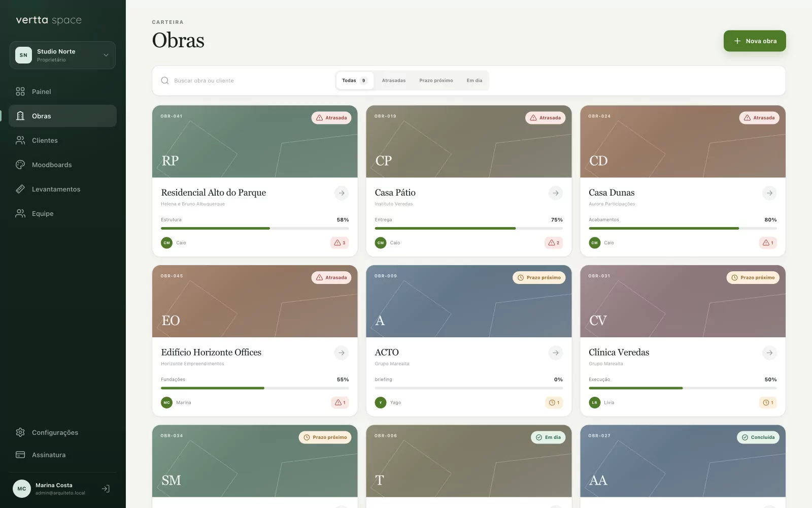This screenshot has width=812, height=508.
Task: Click Helena e Bruno Albuquerque client name
Action: (x=193, y=204)
